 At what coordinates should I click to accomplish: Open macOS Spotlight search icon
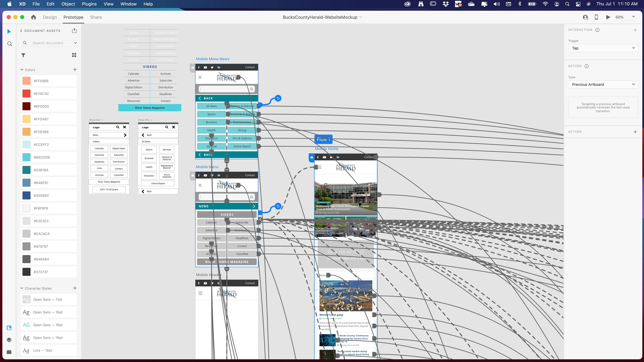point(567,4)
